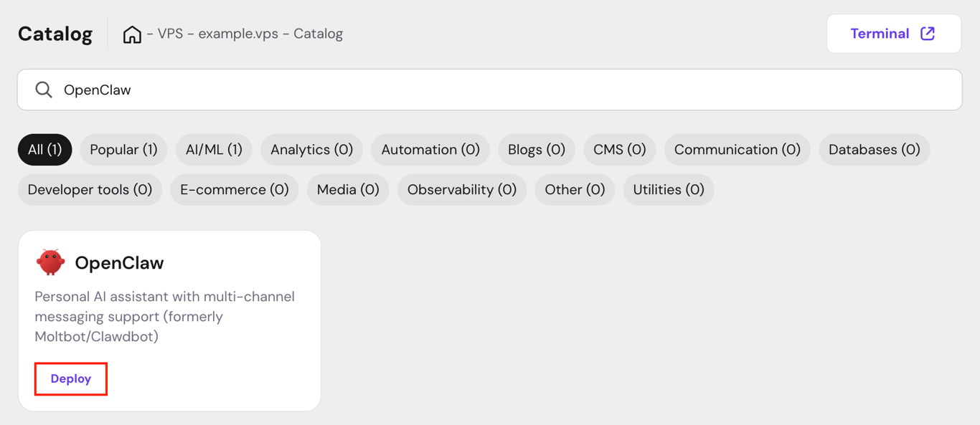Select Developer tools filter

(x=90, y=189)
